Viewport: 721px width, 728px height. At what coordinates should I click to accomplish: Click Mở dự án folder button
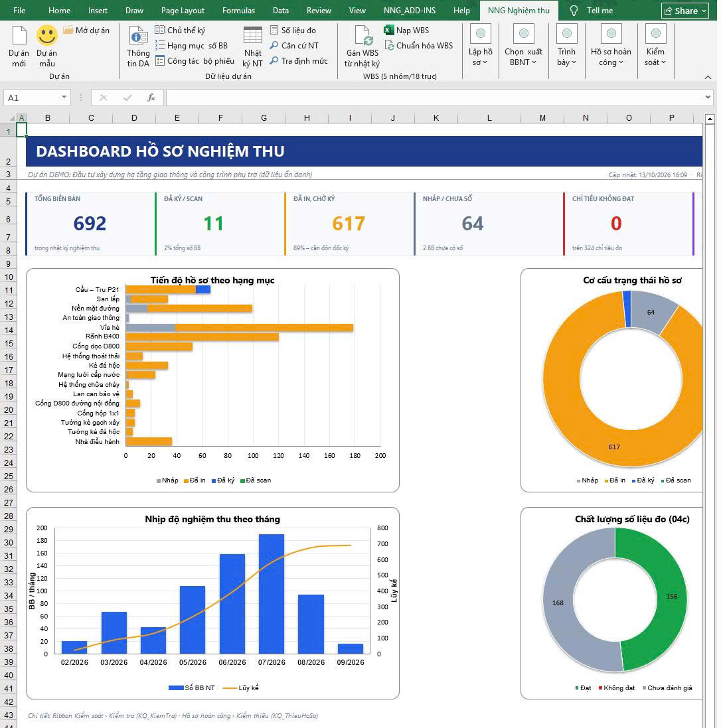pos(86,31)
